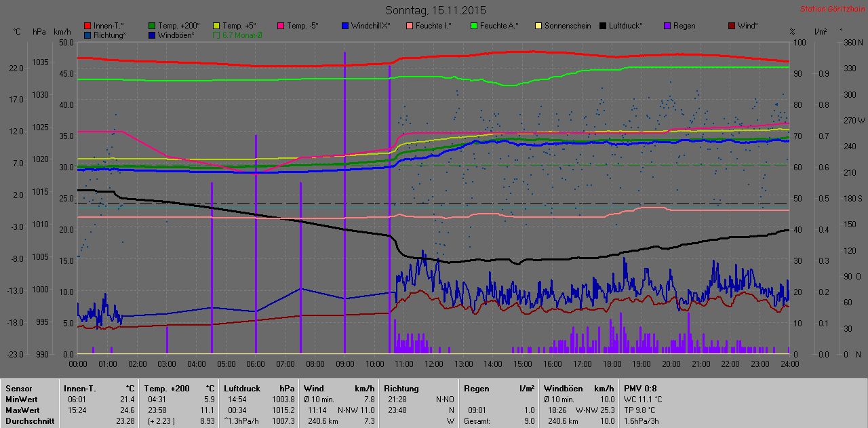Click the dark blue Windböen legend icon
This screenshot has height=428, width=868.
point(152,35)
